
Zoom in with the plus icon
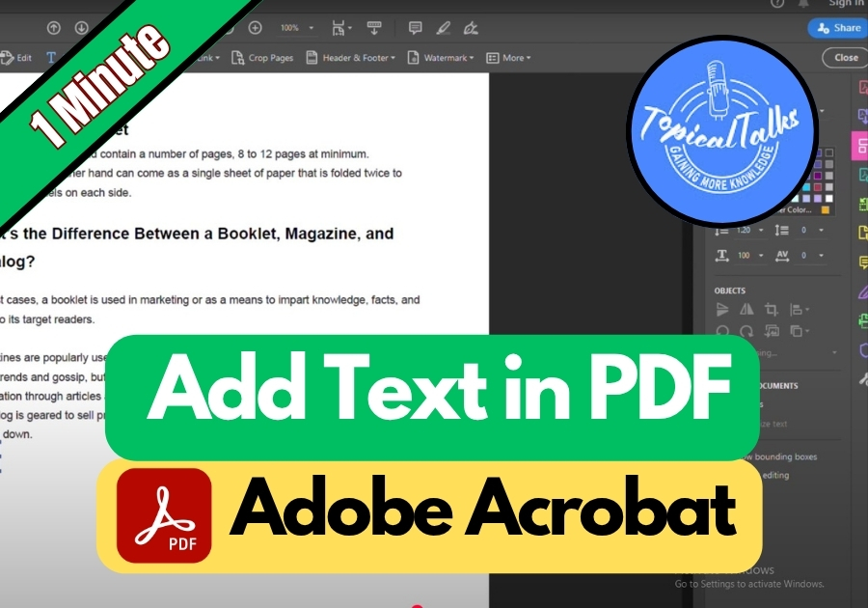point(255,28)
